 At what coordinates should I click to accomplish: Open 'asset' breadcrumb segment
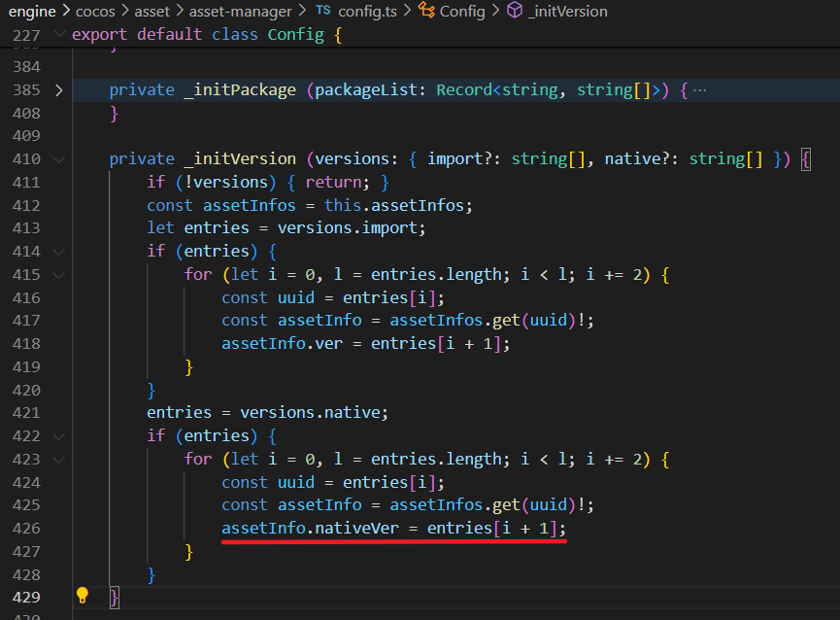tap(151, 12)
